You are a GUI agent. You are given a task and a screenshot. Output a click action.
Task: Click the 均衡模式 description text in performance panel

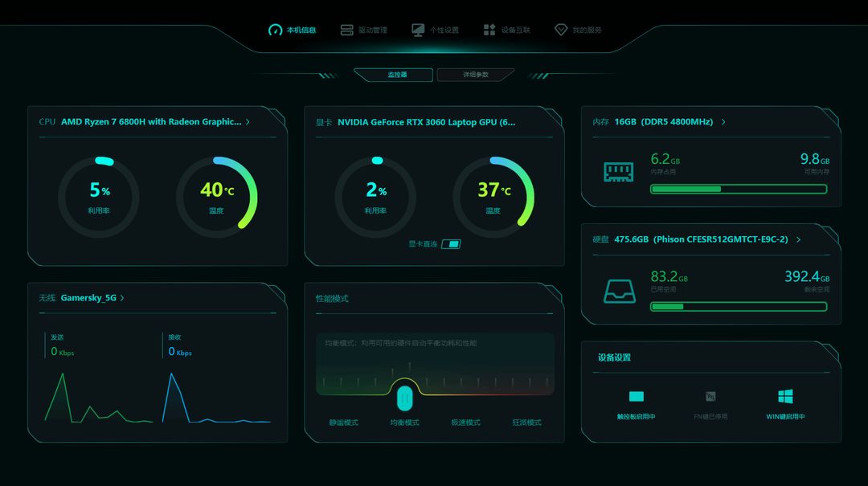click(x=401, y=343)
